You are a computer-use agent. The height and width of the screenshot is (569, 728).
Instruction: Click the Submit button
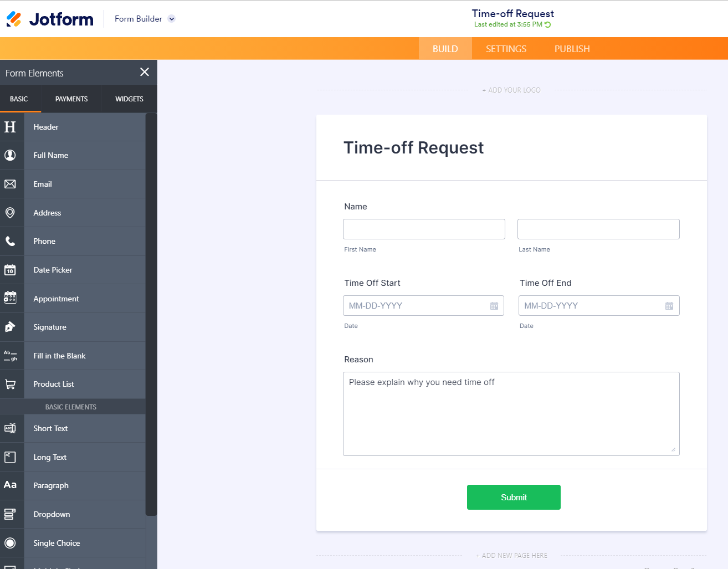(x=513, y=497)
